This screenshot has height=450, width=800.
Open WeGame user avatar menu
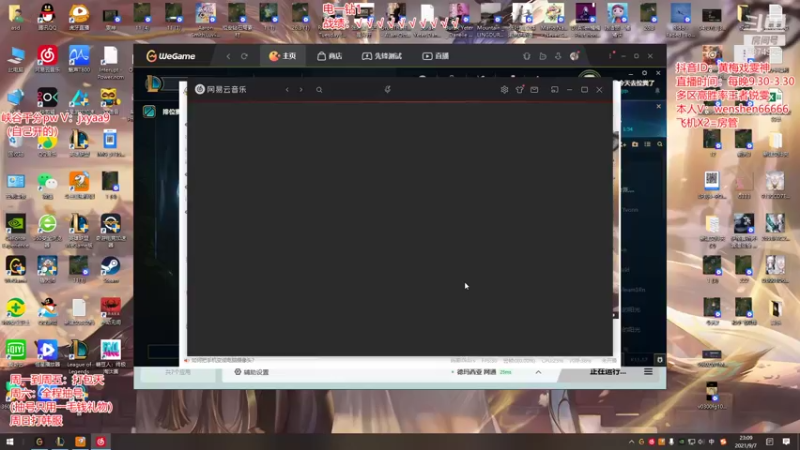click(x=574, y=56)
